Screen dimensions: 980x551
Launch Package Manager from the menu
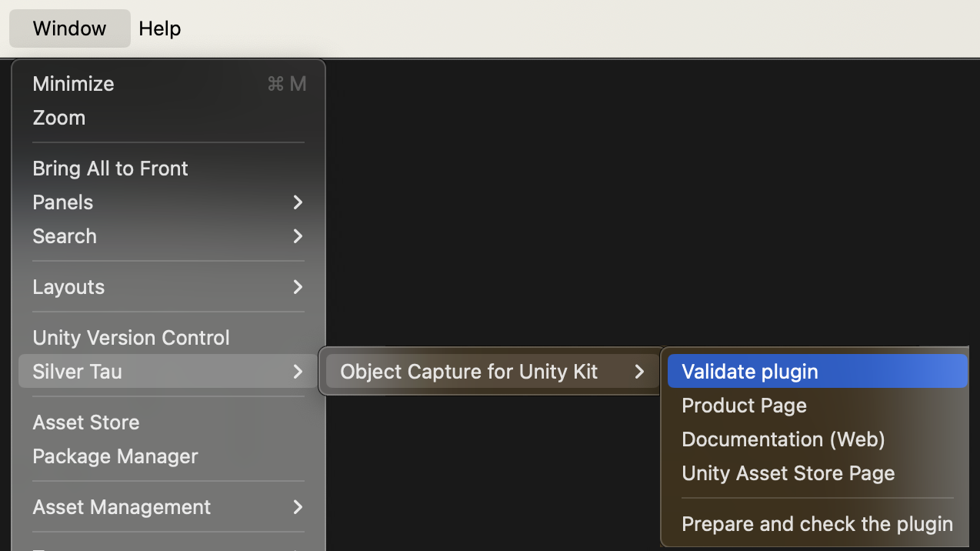tap(169, 456)
